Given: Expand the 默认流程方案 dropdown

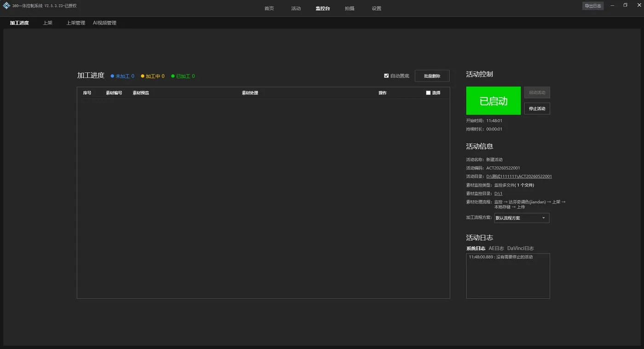Looking at the screenshot, I should [x=522, y=218].
